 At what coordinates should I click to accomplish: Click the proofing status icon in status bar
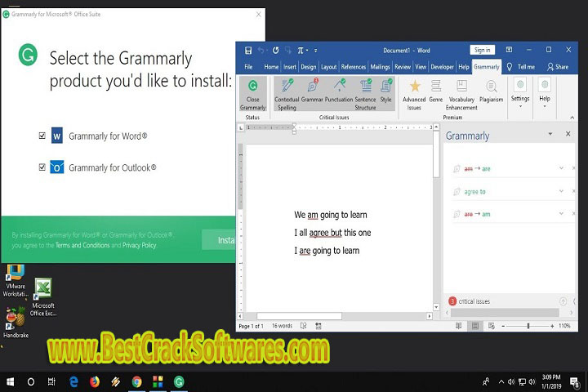[x=303, y=326]
